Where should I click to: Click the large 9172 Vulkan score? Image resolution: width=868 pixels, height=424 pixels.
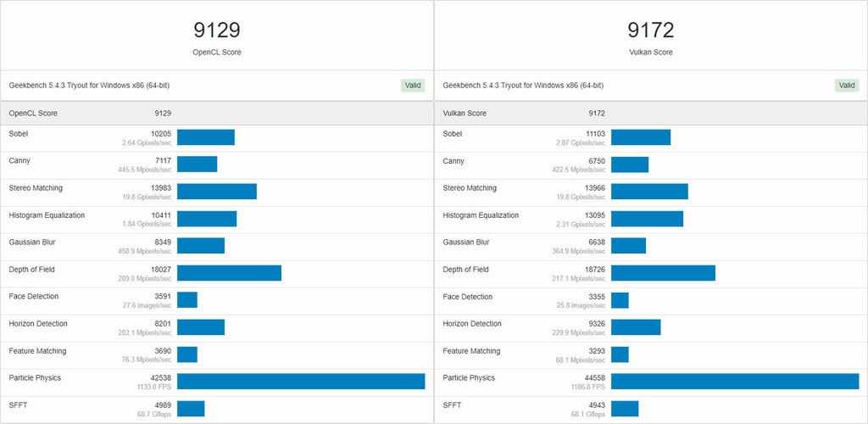(650, 31)
